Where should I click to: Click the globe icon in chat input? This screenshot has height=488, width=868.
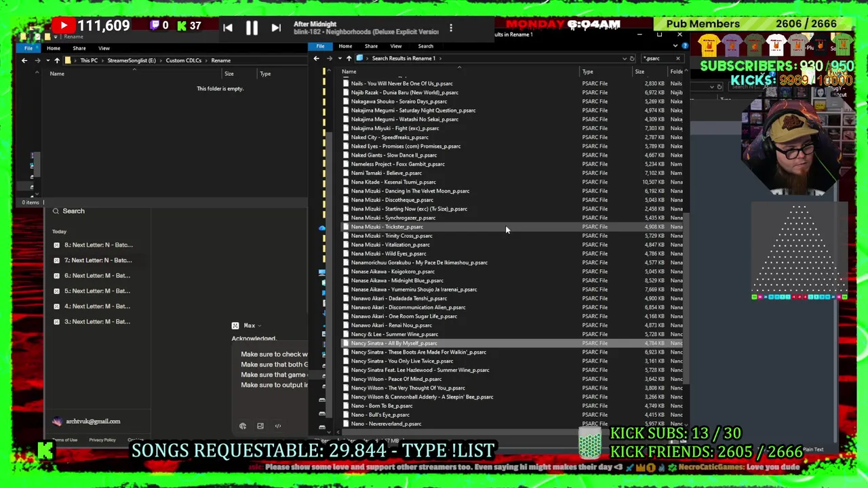click(243, 426)
